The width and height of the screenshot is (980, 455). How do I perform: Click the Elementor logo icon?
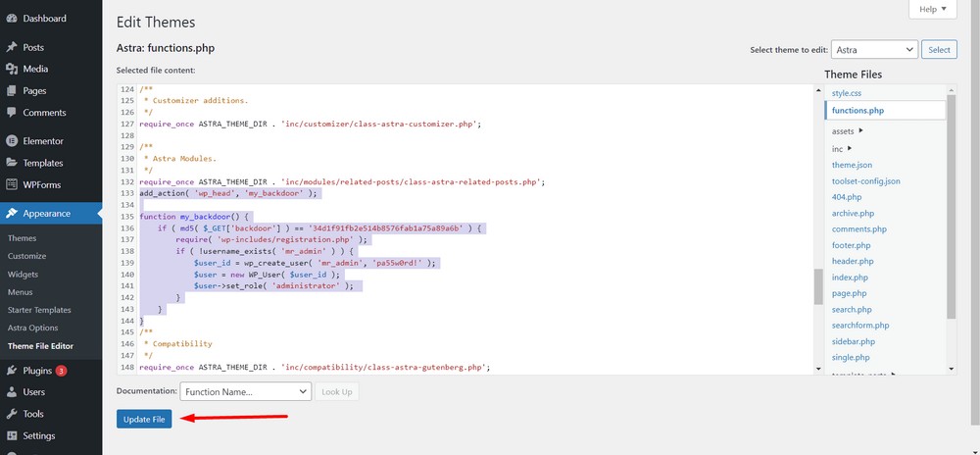pyautogui.click(x=11, y=141)
